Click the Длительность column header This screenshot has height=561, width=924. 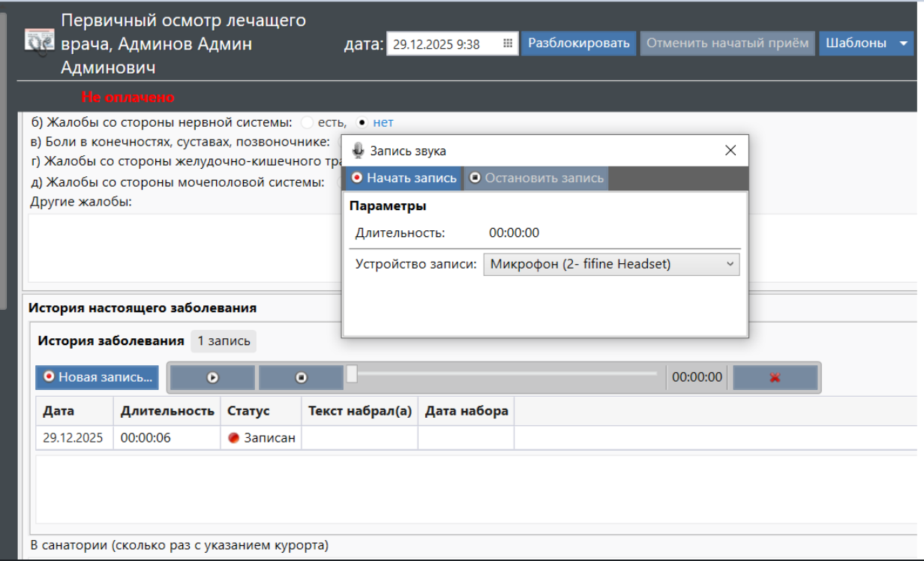(x=167, y=411)
